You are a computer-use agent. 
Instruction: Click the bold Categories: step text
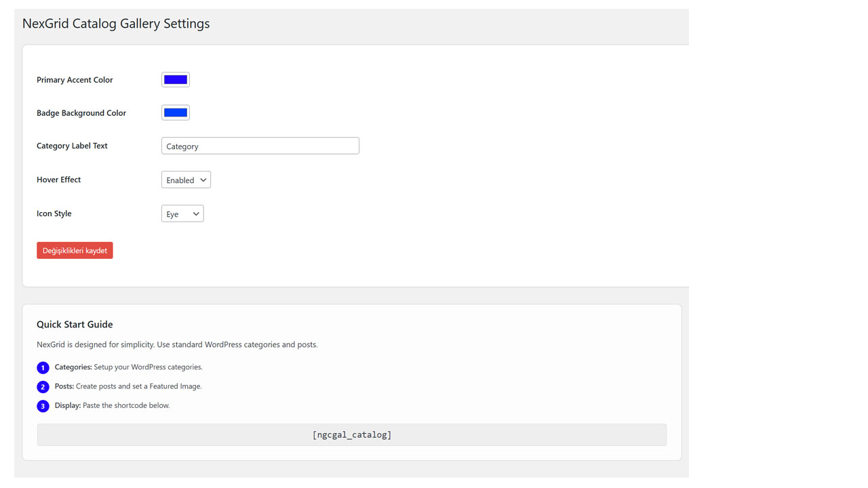point(73,367)
